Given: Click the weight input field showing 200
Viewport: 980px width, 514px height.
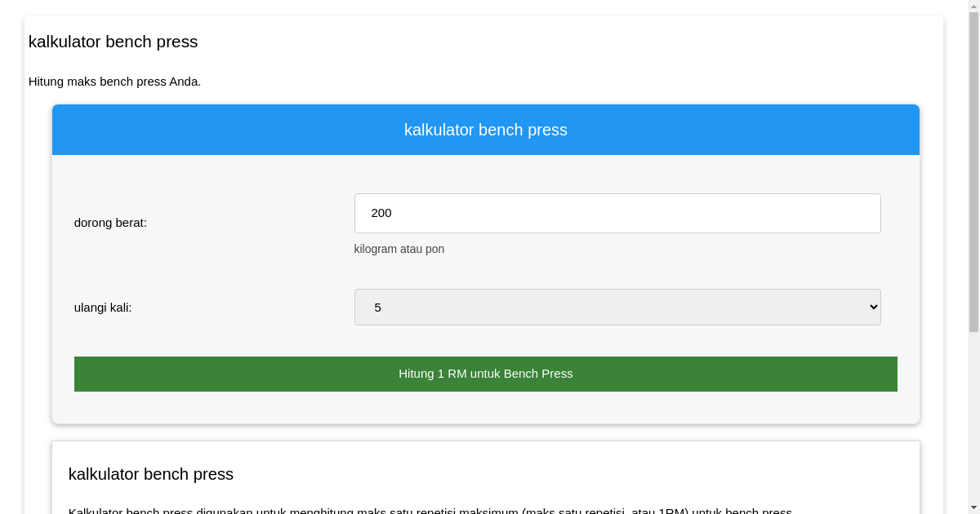Looking at the screenshot, I should (617, 213).
